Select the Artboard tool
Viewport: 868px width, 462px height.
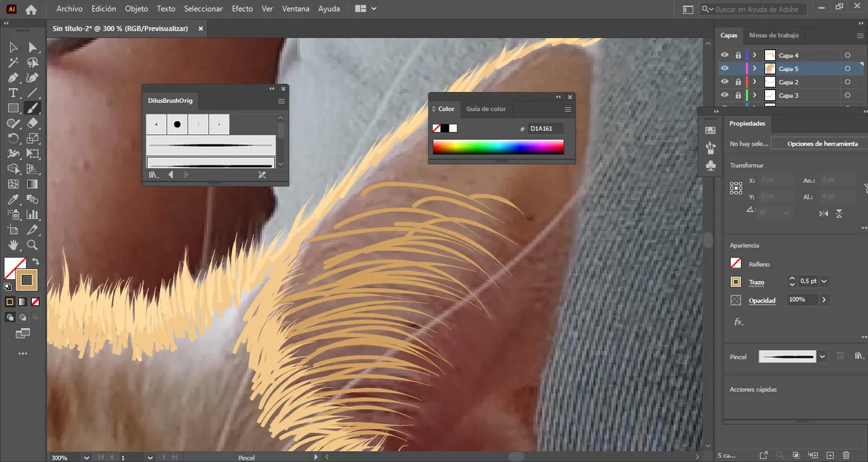click(13, 230)
